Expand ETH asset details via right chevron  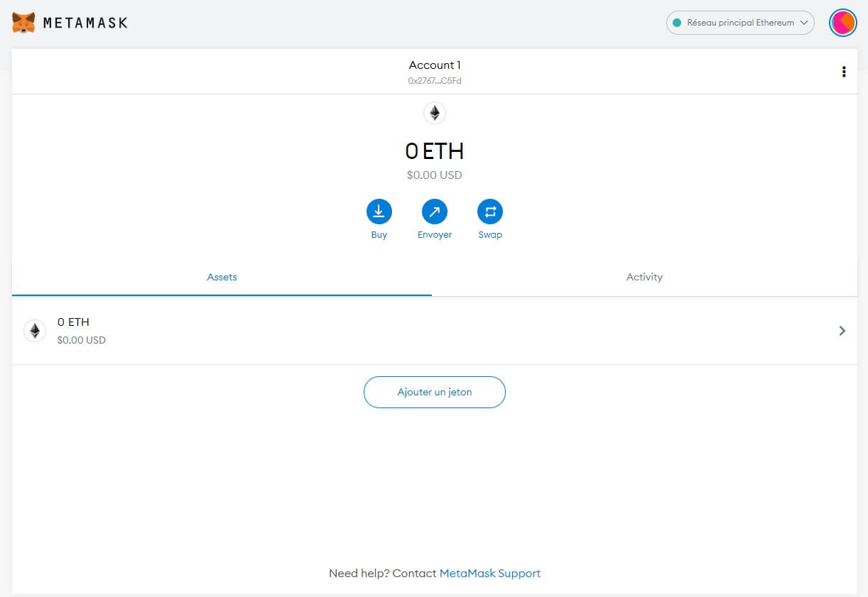[x=842, y=331]
